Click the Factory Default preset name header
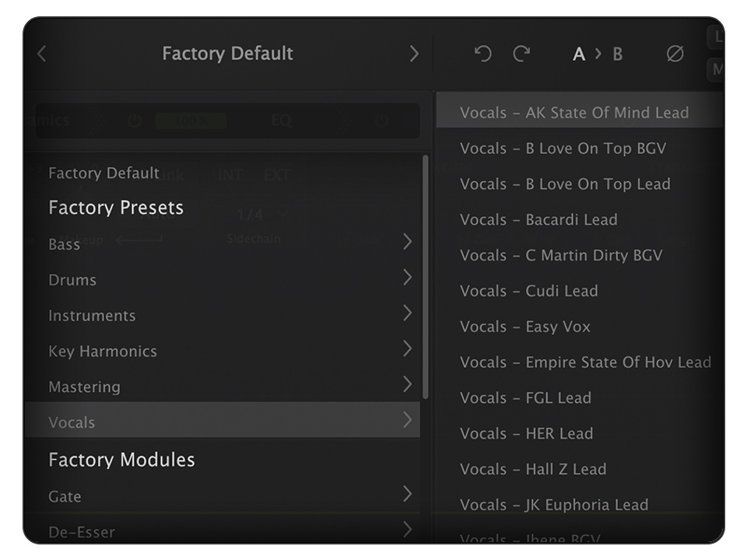 point(227,54)
